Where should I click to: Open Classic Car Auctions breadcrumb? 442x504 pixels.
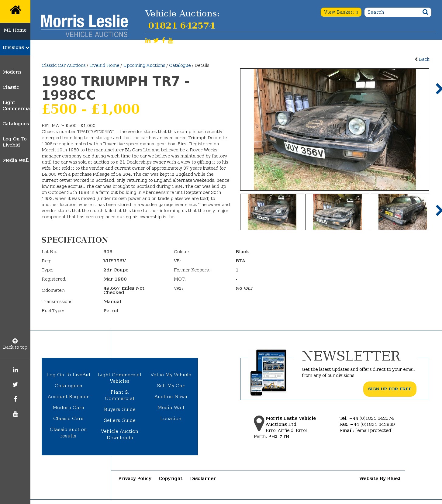[64, 65]
